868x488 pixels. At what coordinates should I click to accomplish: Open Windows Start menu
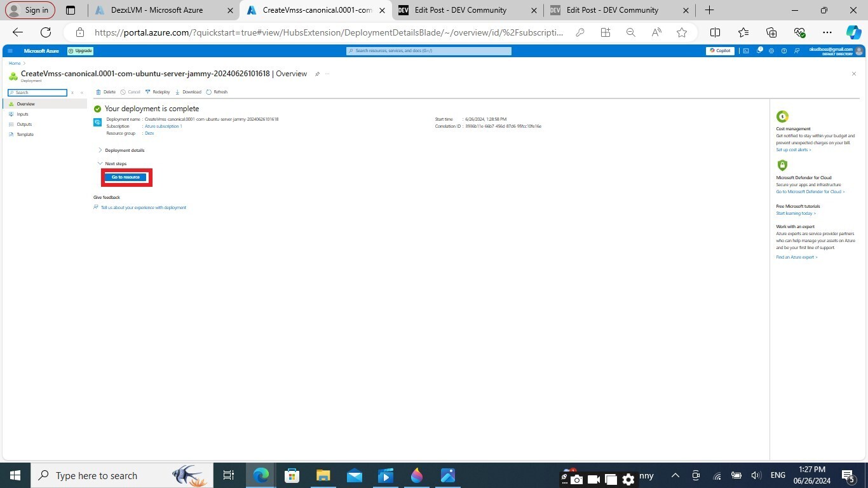[15, 475]
